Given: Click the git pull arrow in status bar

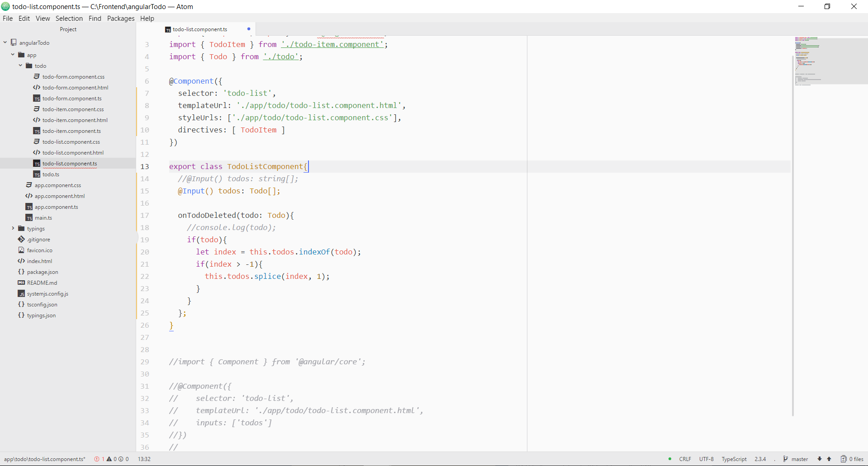Looking at the screenshot, I should pos(821,459).
